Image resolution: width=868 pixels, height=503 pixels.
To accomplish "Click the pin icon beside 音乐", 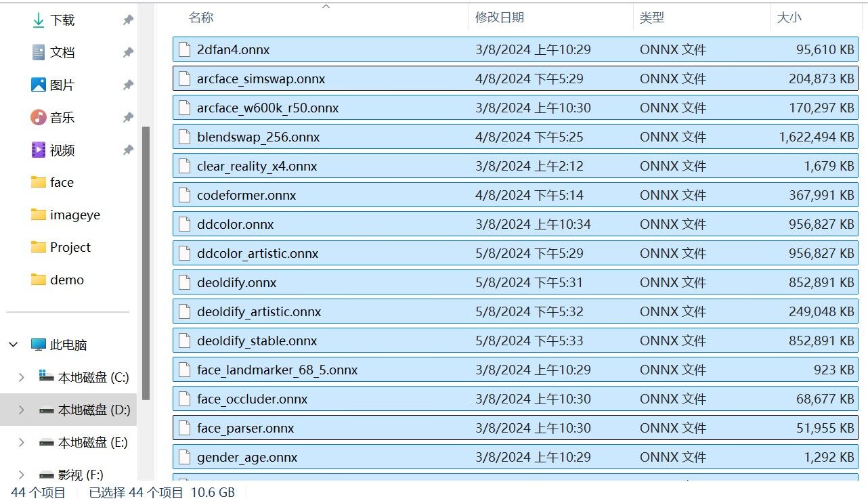I will (128, 118).
